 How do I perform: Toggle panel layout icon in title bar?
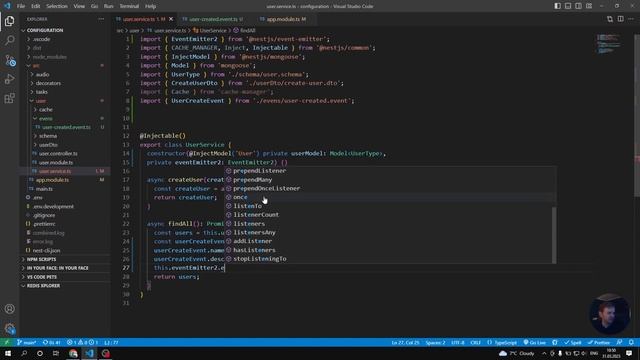tap(568, 6)
